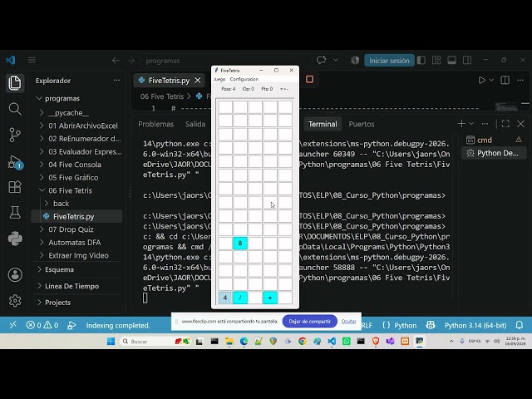
Task: Switch to the Problemas panel tab
Action: [155, 124]
